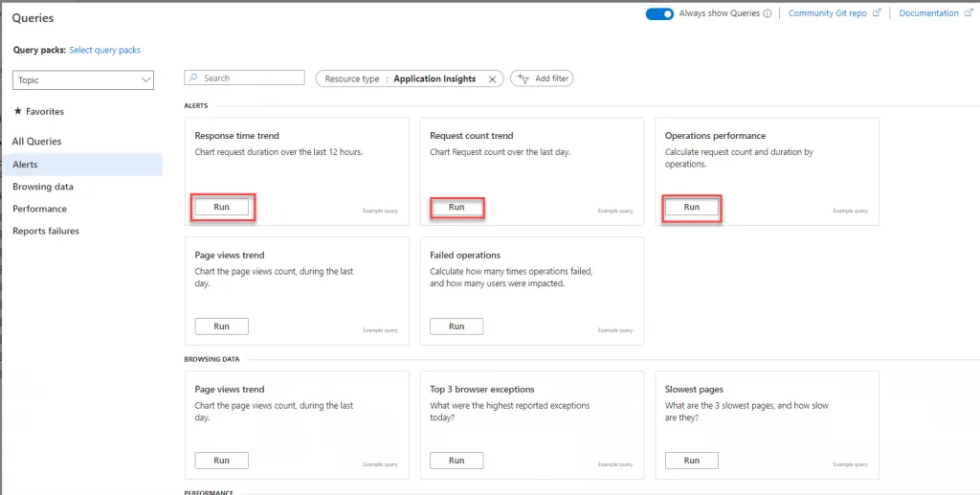Click 'Chart request duration over the last 12 hours' text
This screenshot has height=495, width=980.
click(x=278, y=152)
